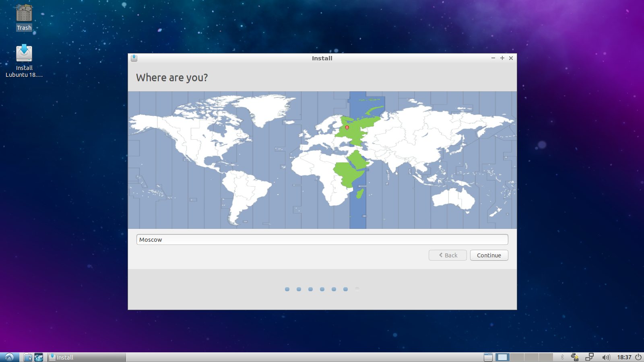Click the show desktop icon in panel

(488, 357)
